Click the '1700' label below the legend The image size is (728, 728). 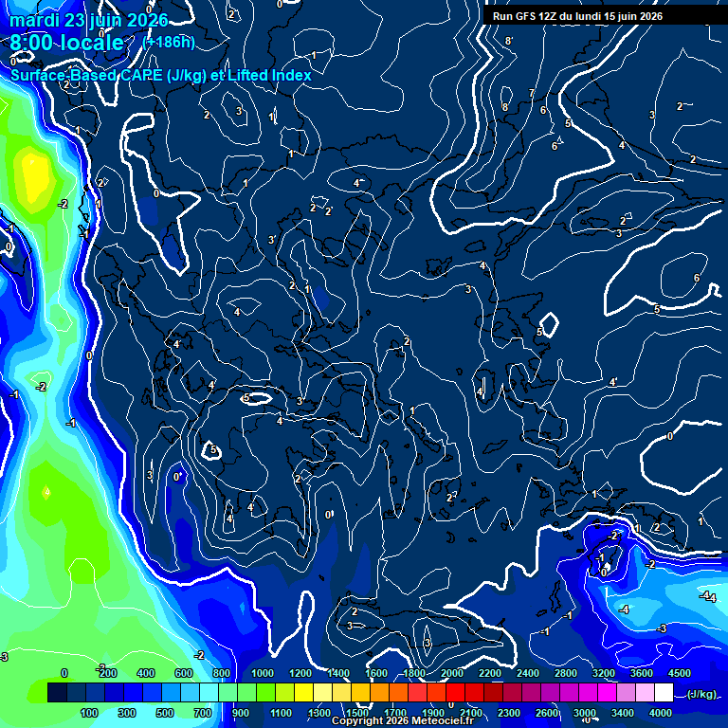395,713
